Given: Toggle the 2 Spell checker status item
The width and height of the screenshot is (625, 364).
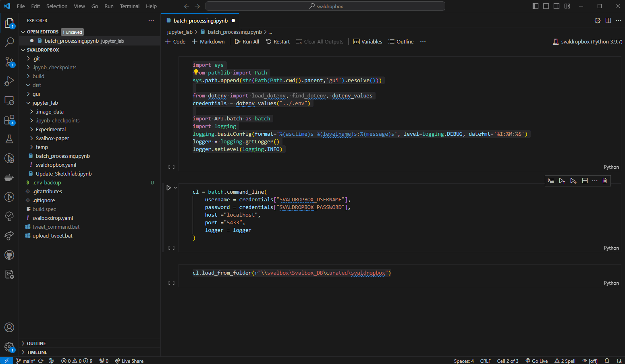Looking at the screenshot, I should (565, 361).
